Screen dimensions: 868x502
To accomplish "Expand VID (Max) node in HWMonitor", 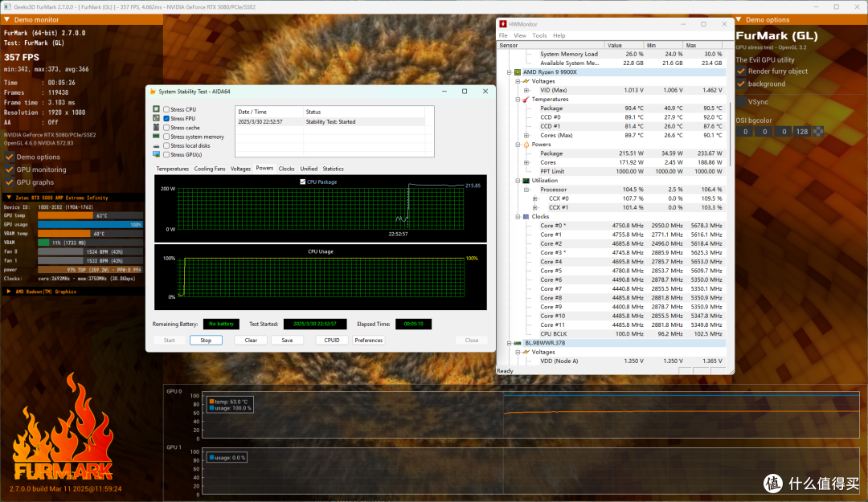I will [x=526, y=90].
